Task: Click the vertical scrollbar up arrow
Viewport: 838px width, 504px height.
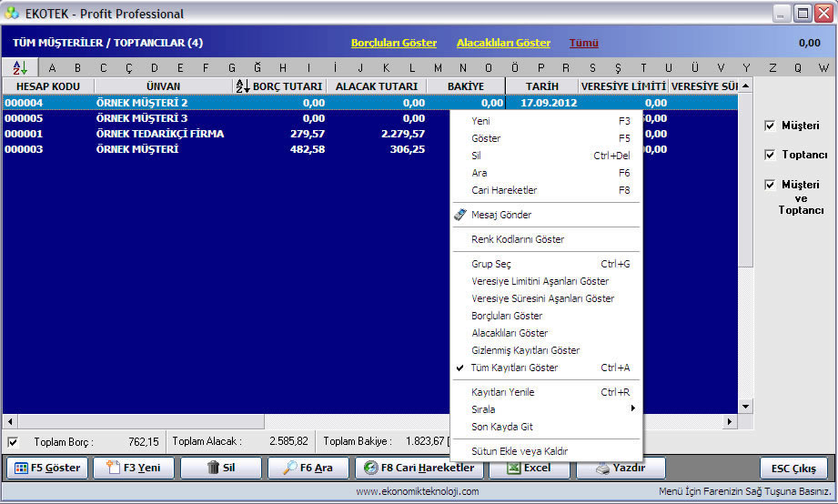Action: coord(745,86)
